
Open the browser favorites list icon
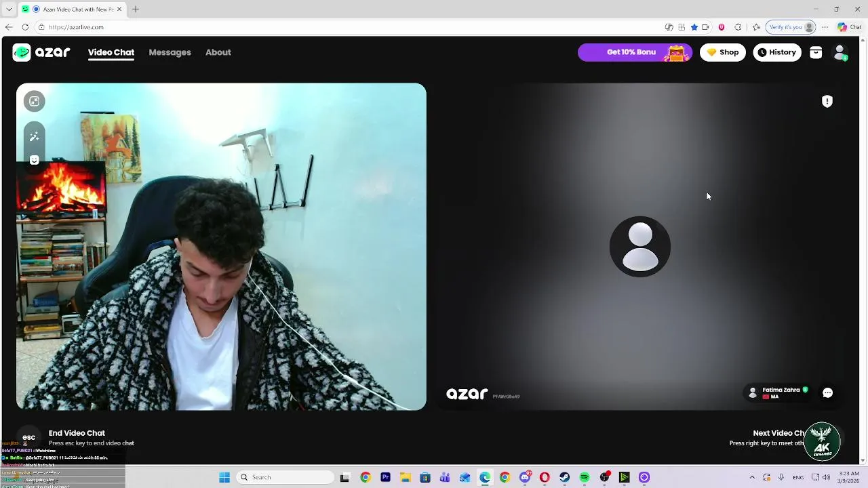756,27
